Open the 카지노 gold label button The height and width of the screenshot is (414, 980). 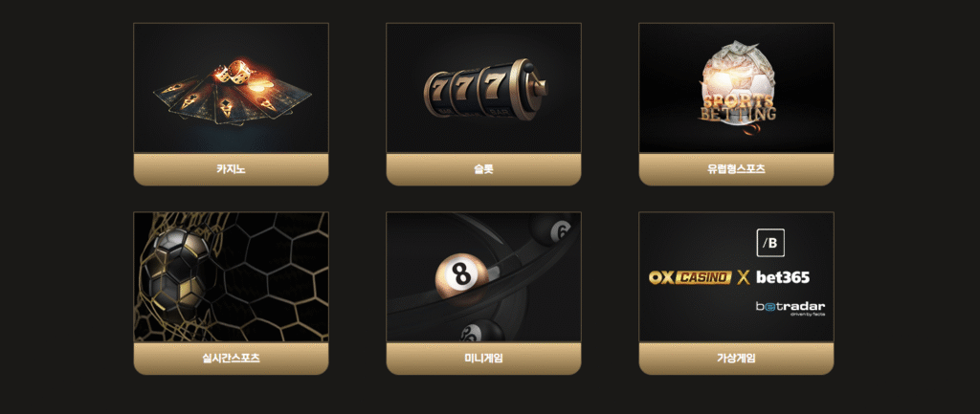[x=231, y=169]
